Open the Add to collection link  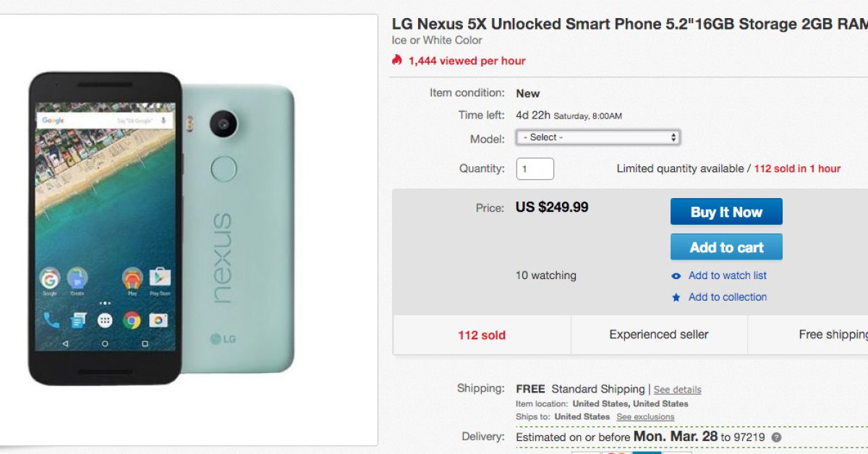click(x=727, y=297)
